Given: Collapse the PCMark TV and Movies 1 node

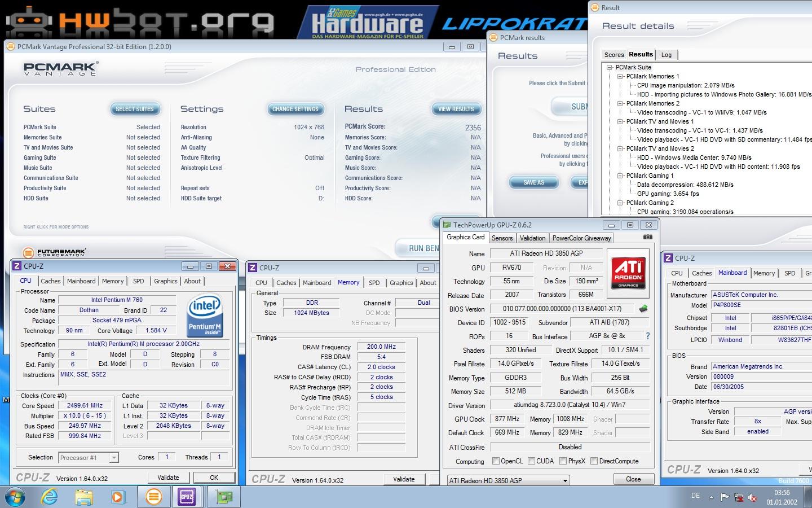Looking at the screenshot, I should [x=620, y=121].
